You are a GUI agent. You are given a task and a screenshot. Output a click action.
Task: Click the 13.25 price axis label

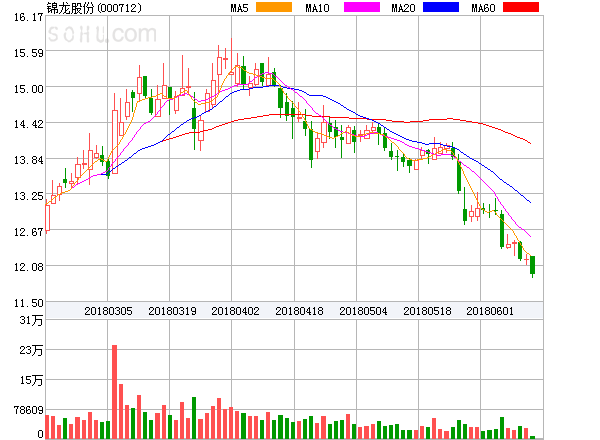point(28,196)
